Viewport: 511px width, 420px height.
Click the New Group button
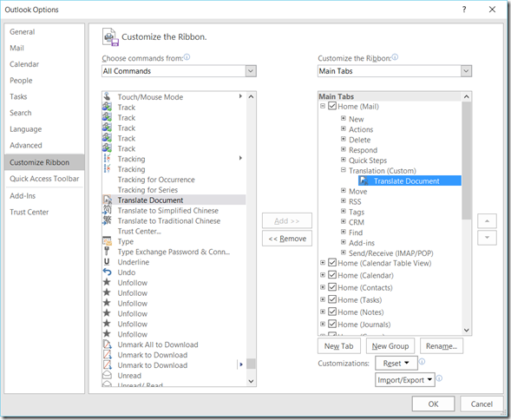390,346
